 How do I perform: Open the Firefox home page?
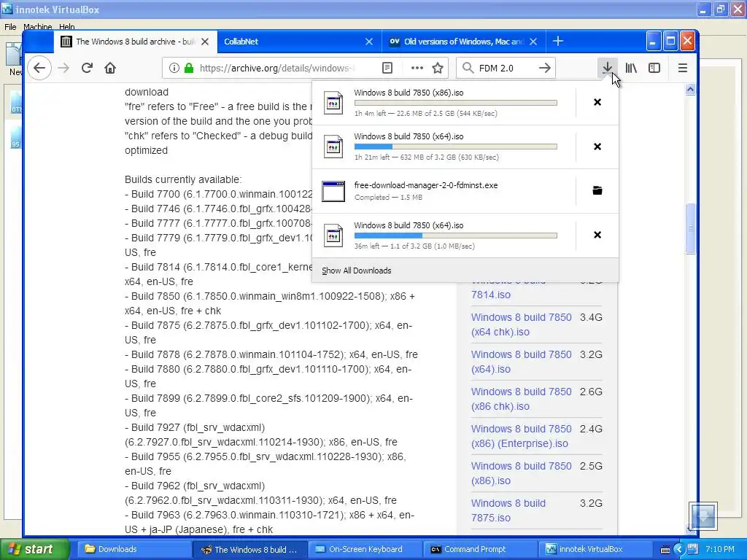(x=110, y=68)
